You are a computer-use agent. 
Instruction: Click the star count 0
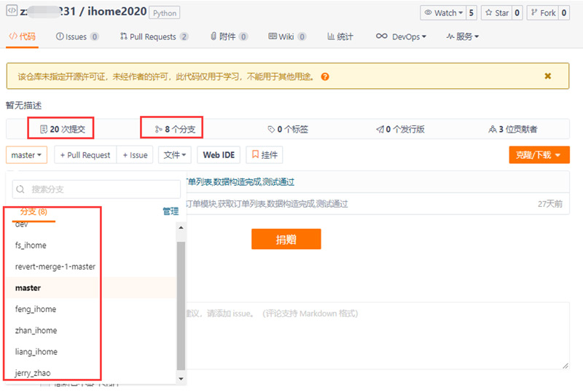pos(517,13)
